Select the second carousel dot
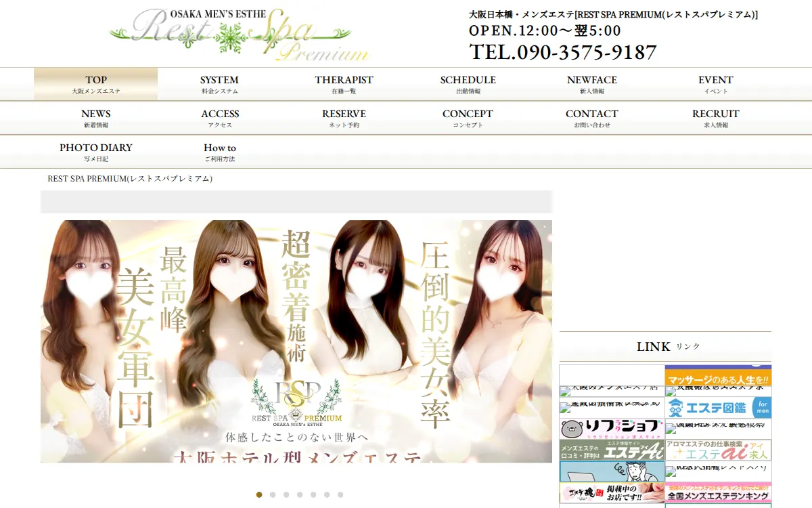Viewport: 812px width, 508px height. [273, 494]
